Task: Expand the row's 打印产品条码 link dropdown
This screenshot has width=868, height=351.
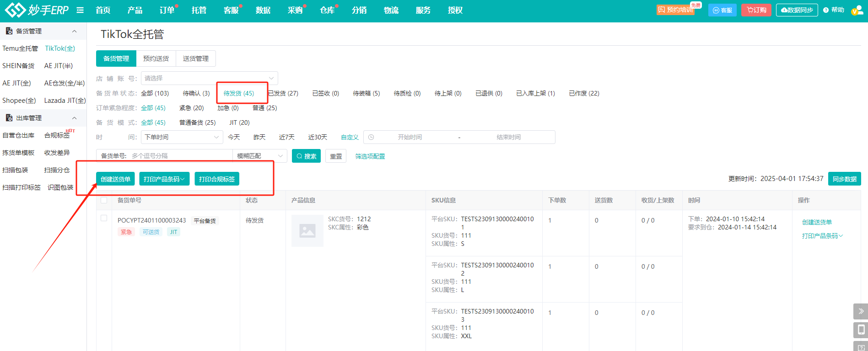Action: pos(822,236)
